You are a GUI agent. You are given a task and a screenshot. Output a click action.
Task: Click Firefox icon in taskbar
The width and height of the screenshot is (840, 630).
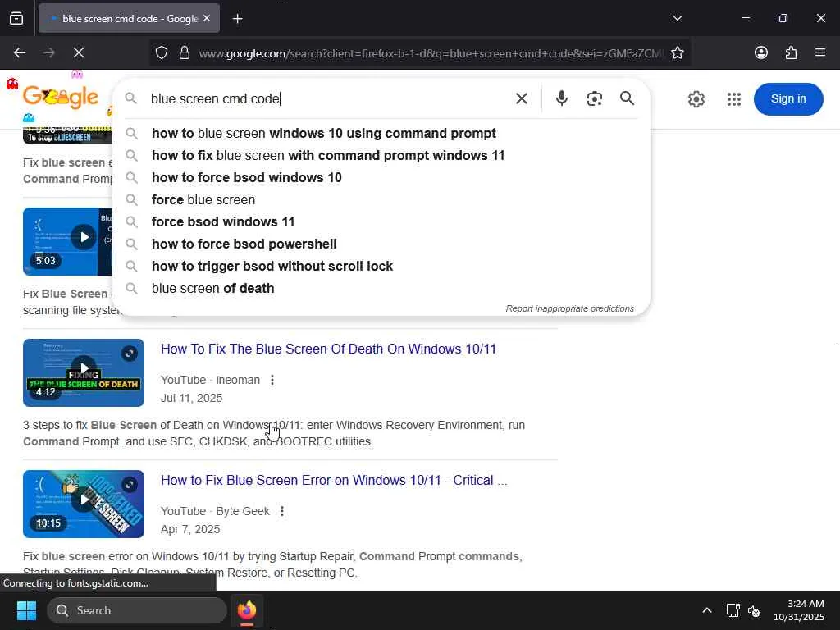(x=246, y=610)
